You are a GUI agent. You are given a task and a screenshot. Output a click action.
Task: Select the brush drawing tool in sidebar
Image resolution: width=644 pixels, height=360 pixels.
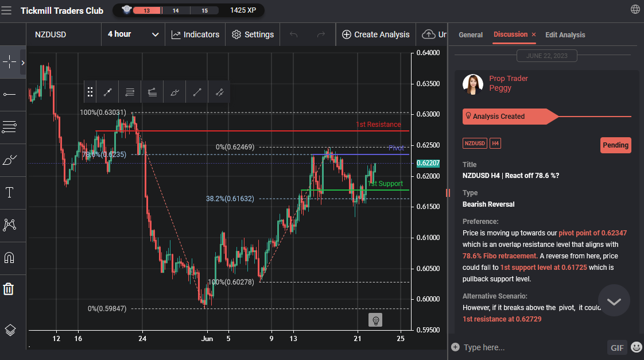click(9, 160)
